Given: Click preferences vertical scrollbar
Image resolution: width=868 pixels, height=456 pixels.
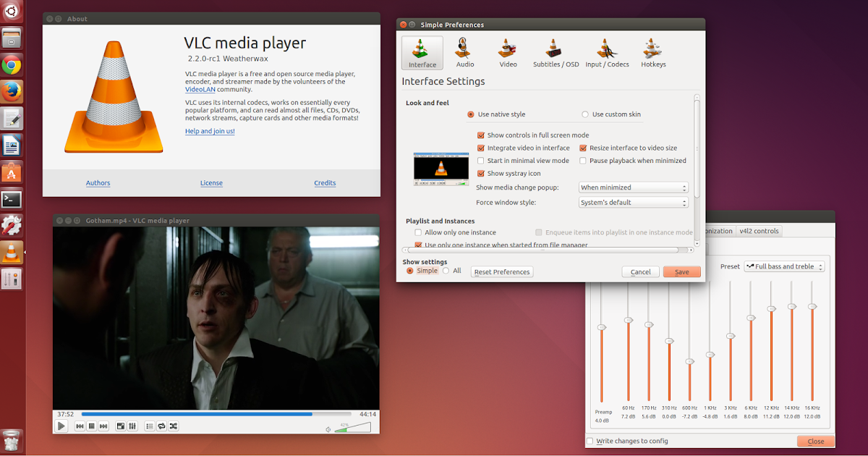Looking at the screenshot, I should 697,149.
